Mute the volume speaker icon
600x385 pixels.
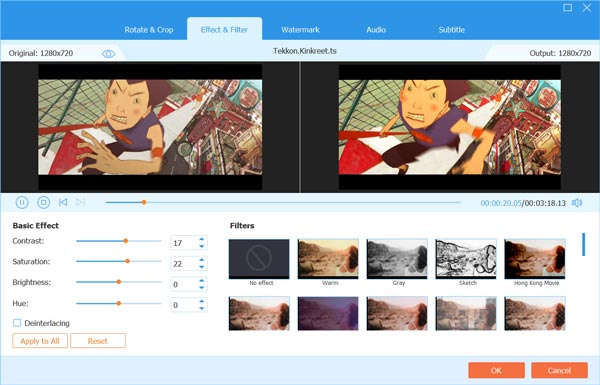click(577, 202)
